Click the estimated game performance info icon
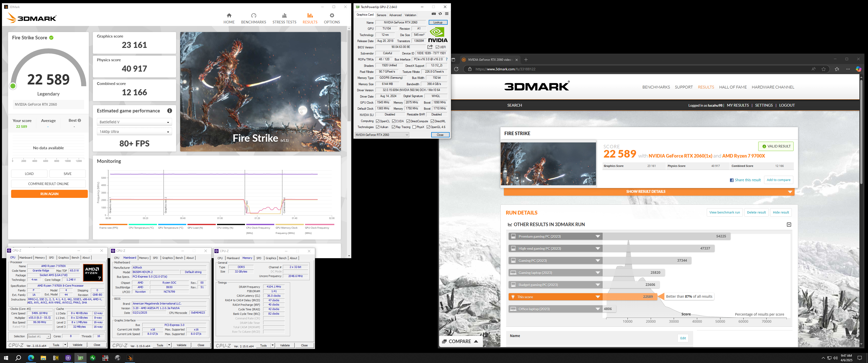This screenshot has height=363, width=868. click(x=170, y=111)
